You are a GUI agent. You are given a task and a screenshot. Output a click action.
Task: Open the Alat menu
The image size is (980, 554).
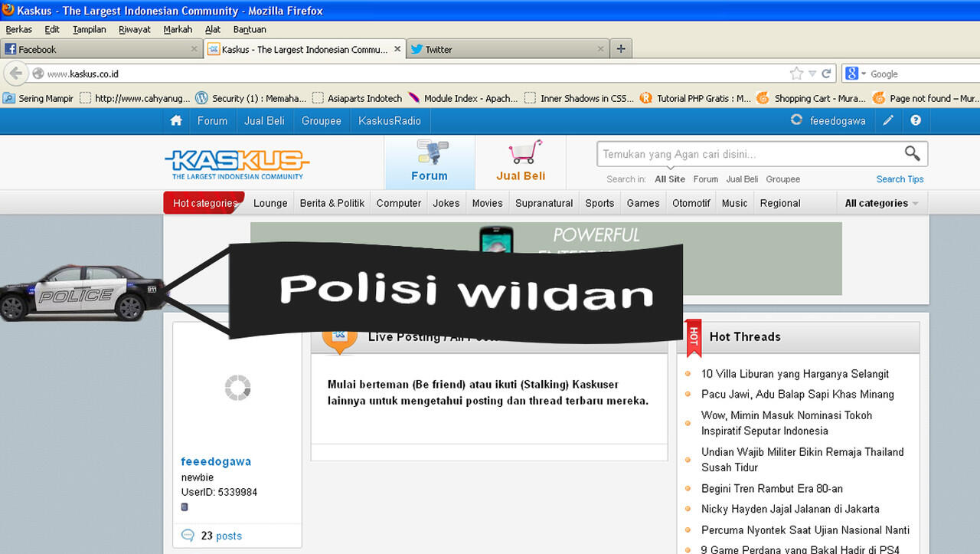(213, 30)
